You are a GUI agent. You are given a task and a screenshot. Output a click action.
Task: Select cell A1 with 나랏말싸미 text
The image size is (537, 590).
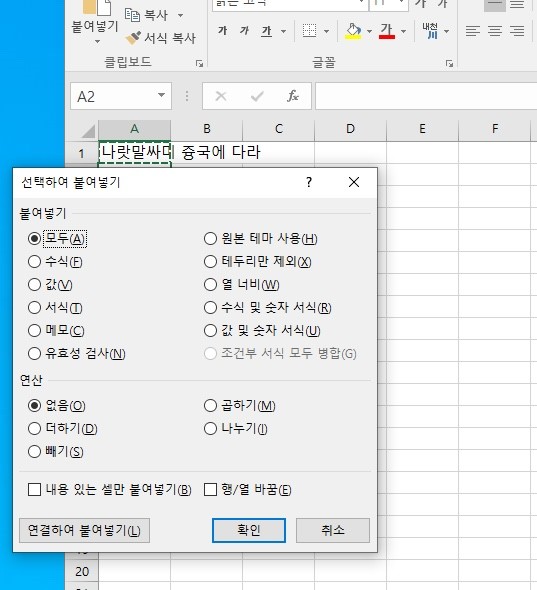(134, 152)
